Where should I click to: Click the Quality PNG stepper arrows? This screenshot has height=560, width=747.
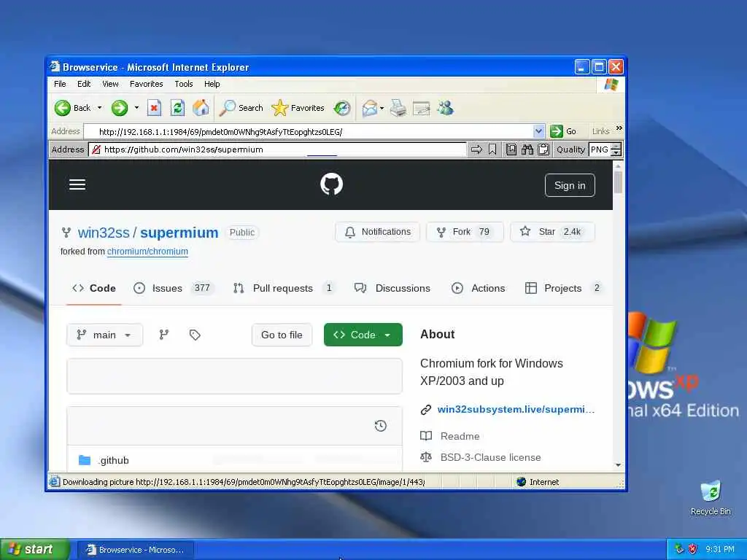coord(616,149)
